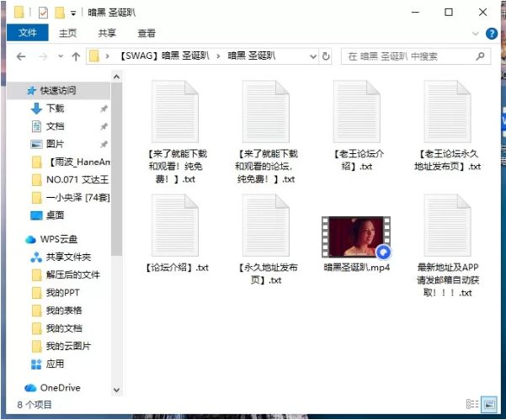The width and height of the screenshot is (506, 420).
Task: Switch to the 共享 ribbon tab
Action: point(107,33)
